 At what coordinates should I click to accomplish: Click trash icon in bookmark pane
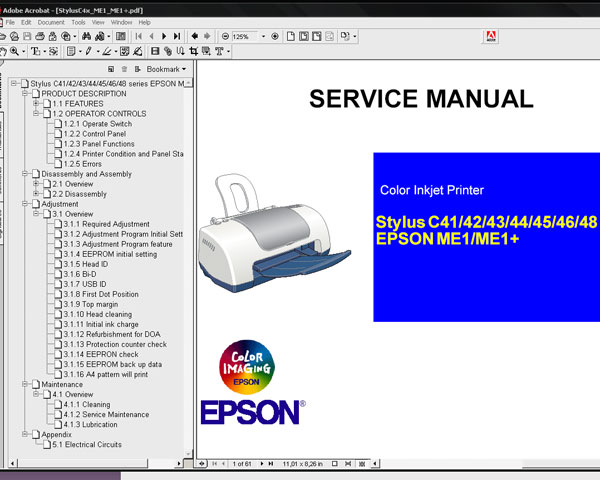click(124, 69)
